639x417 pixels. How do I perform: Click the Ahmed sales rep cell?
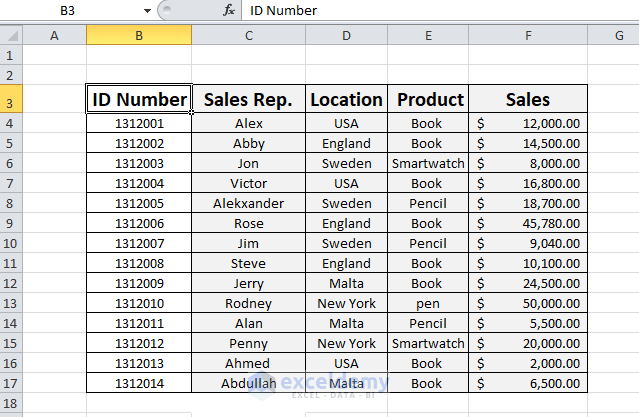pos(249,363)
